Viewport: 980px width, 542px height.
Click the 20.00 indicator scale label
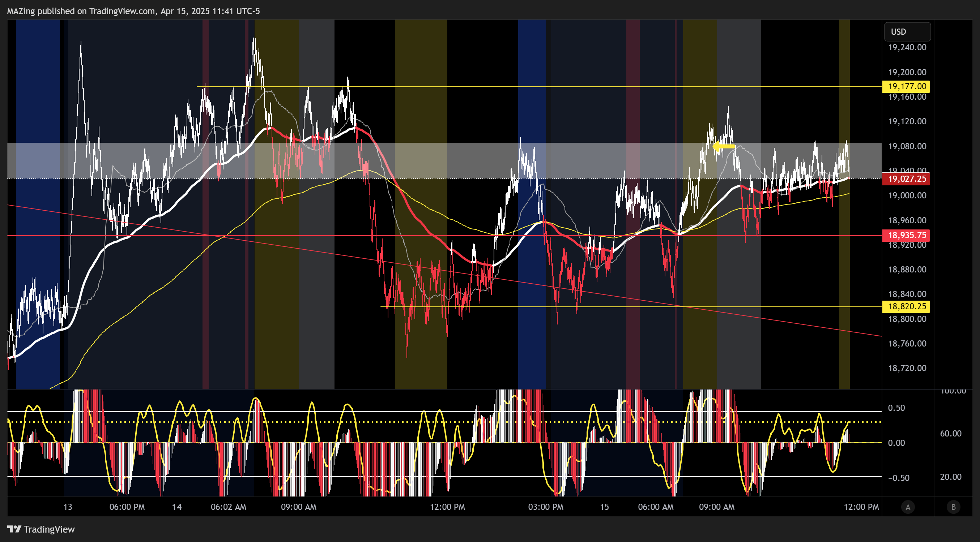(x=950, y=477)
